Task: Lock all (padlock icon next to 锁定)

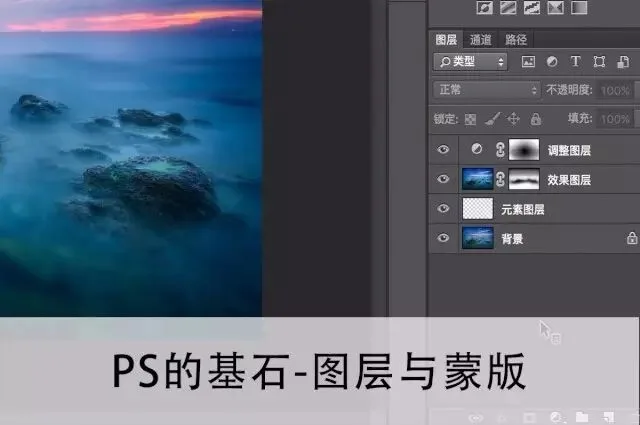Action: (x=536, y=119)
